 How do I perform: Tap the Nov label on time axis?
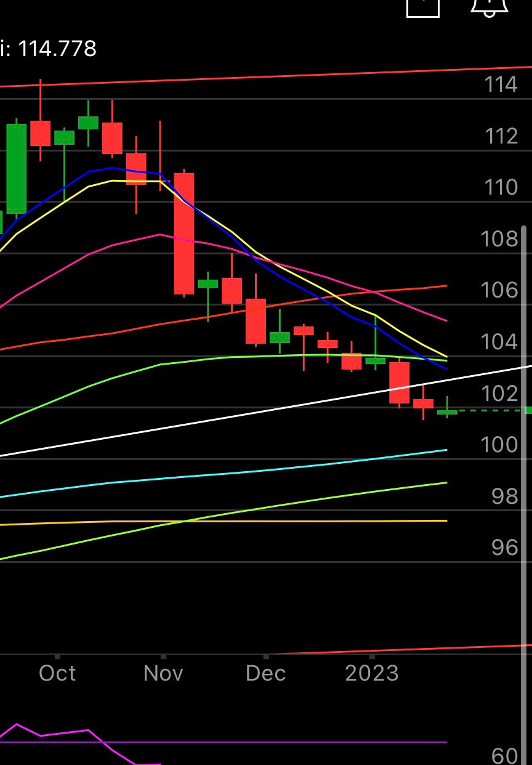163,673
